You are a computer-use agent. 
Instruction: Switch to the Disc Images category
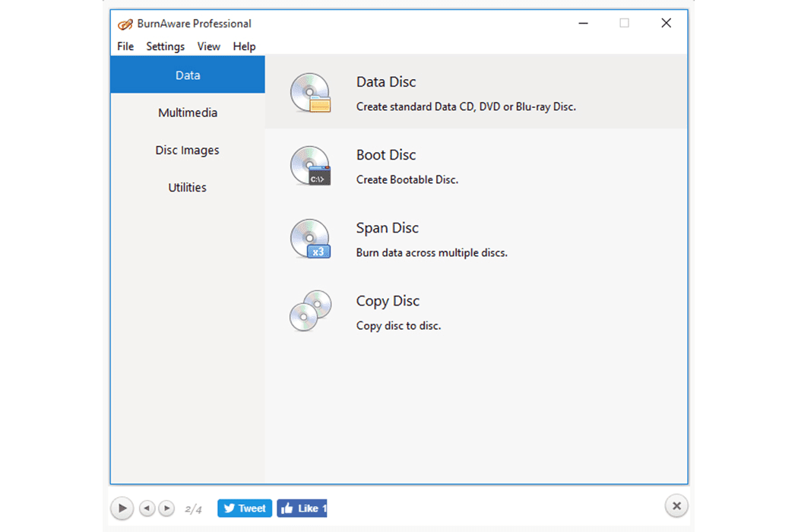188,150
